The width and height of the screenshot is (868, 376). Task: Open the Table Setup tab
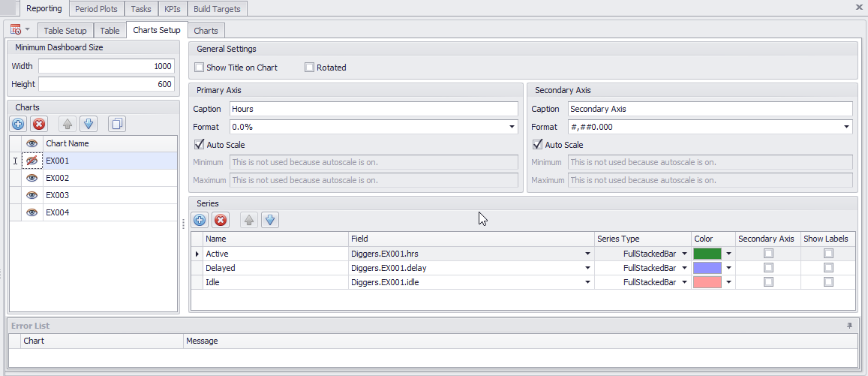pos(65,31)
